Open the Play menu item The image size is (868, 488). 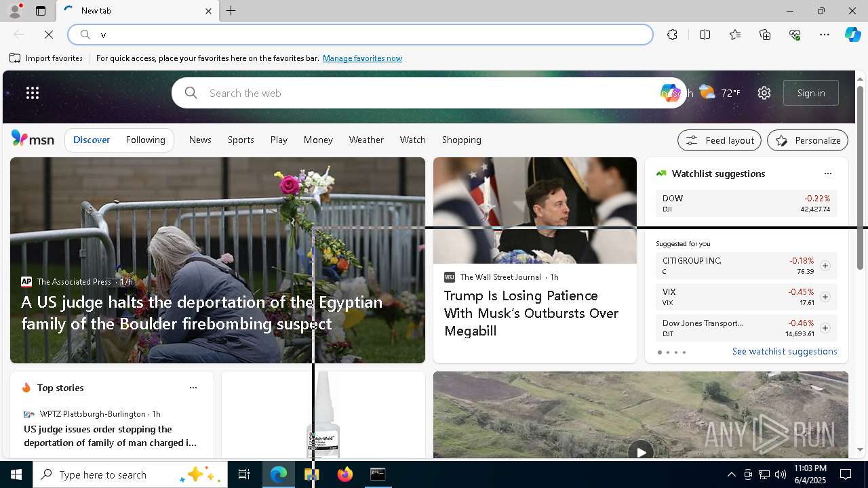coord(279,140)
